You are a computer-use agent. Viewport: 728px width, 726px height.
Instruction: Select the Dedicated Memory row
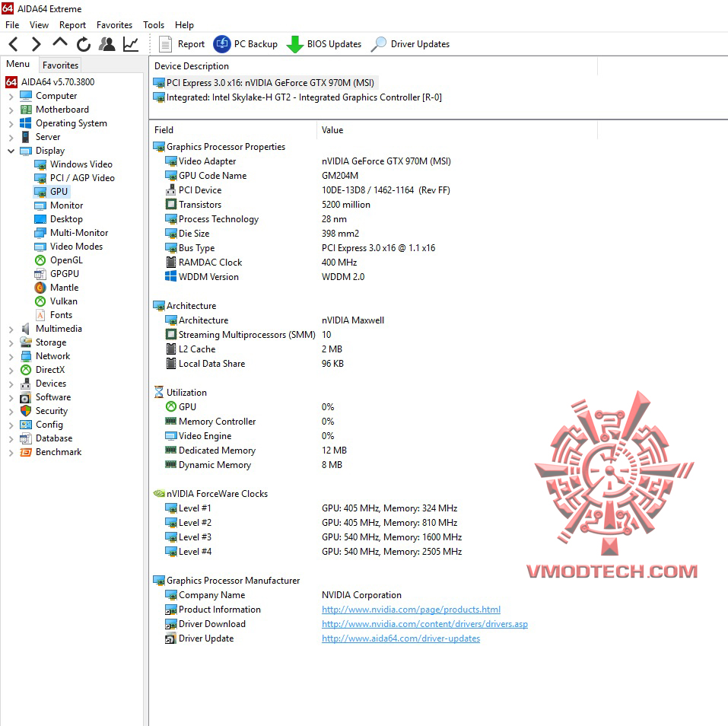(x=256, y=450)
